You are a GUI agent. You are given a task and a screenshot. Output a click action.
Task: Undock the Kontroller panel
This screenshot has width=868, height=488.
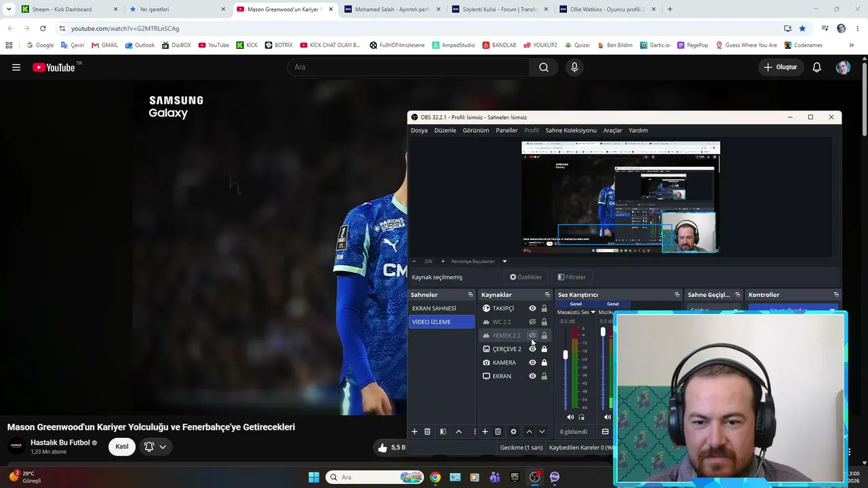(836, 295)
